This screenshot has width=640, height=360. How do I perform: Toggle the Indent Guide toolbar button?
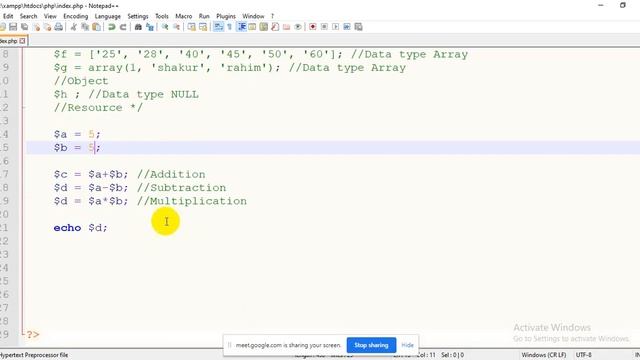click(x=242, y=27)
